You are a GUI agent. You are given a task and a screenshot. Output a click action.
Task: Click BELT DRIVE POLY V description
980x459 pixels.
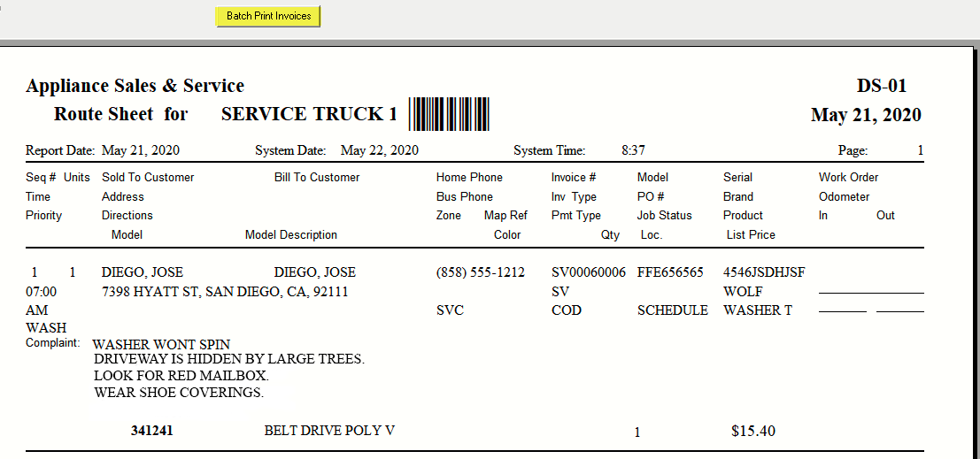coord(329,431)
